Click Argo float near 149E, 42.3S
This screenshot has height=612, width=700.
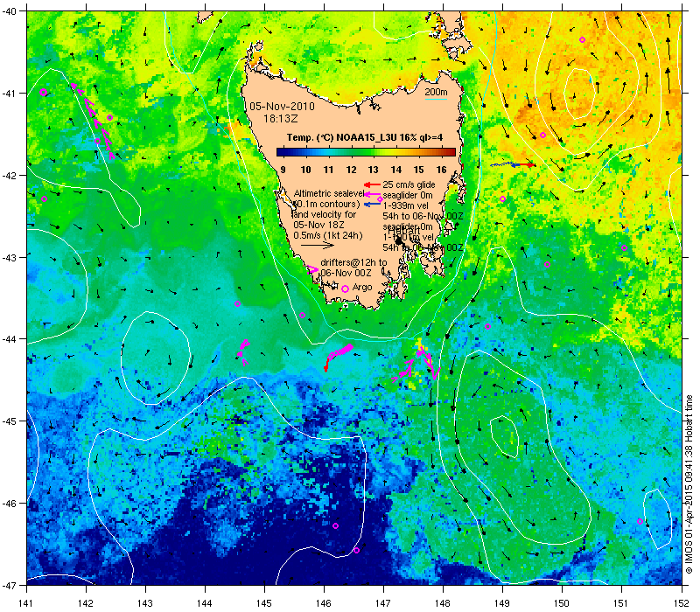click(x=502, y=199)
